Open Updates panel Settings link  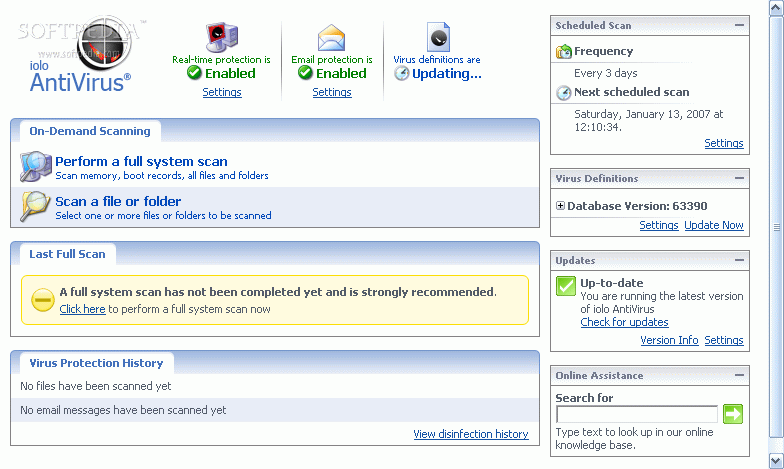click(724, 340)
